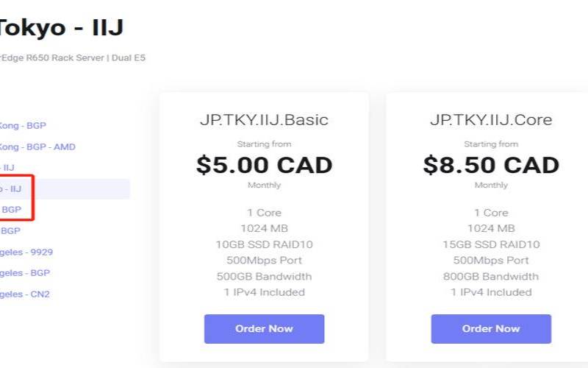Go to the Angeles - 9929 category
This screenshot has height=368, width=588.
(26, 252)
